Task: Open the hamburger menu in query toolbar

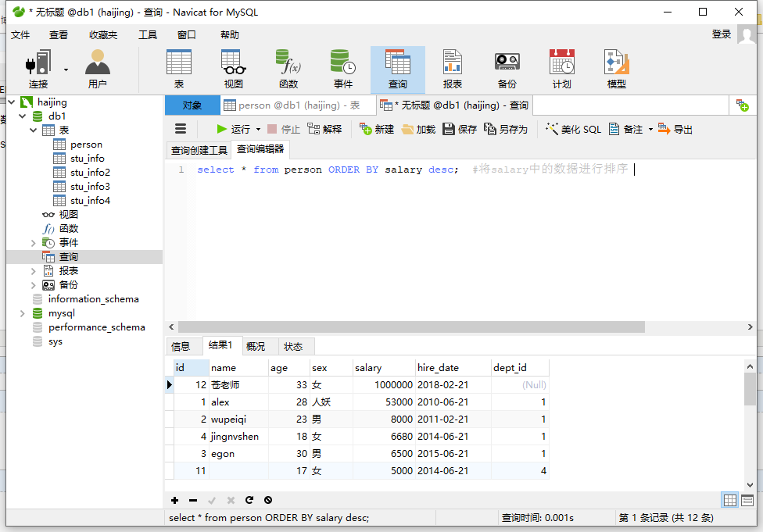Action: [181, 129]
